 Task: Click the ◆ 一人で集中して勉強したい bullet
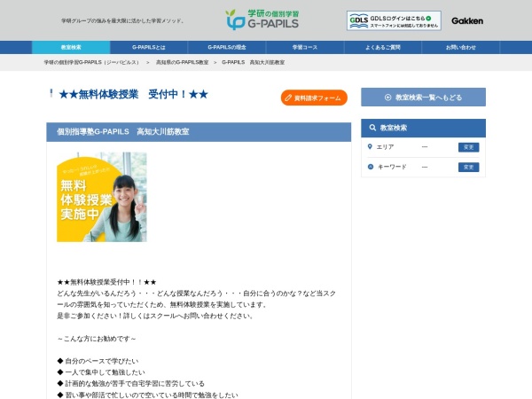pos(101,372)
